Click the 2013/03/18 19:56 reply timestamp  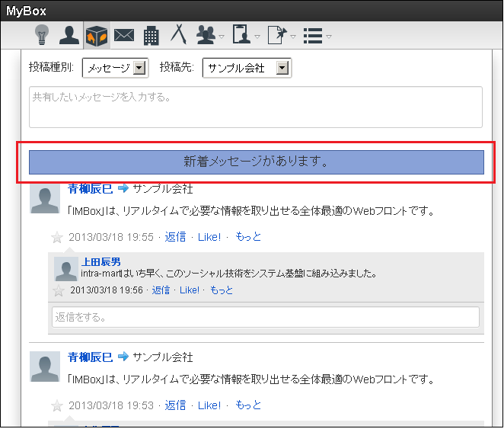[x=107, y=290]
